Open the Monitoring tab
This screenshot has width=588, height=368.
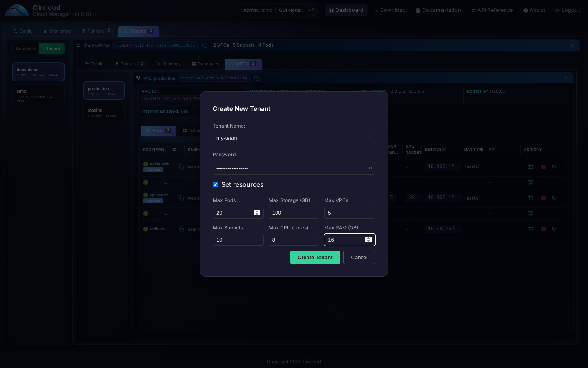[57, 31]
